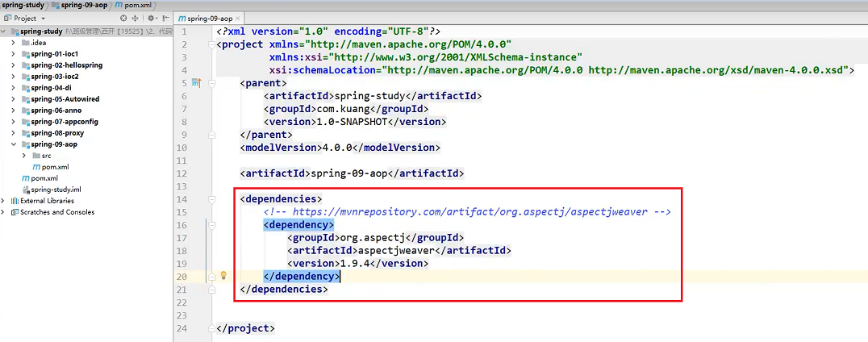Select spring-04-di in project tree
868x342 pixels.
click(x=51, y=88)
